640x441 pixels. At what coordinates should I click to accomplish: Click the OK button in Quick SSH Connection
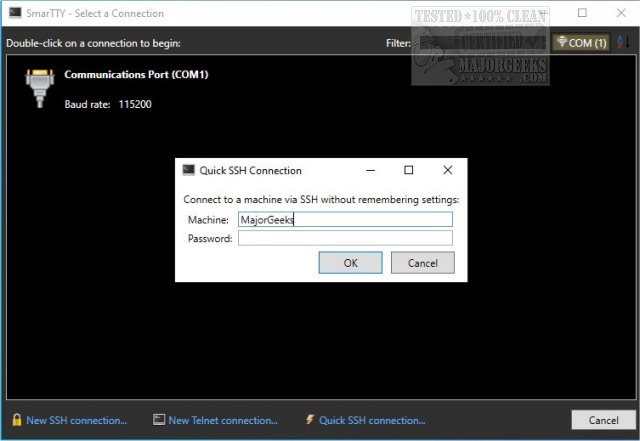click(x=350, y=263)
